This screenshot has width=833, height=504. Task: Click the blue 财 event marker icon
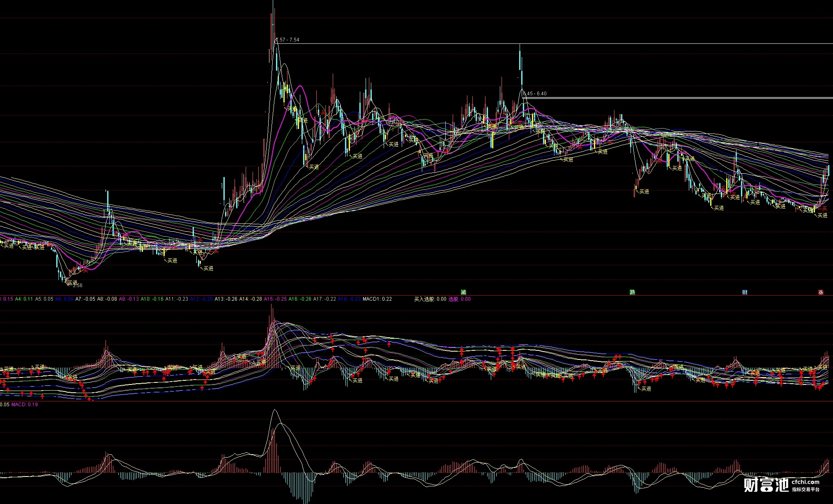[x=745, y=292]
